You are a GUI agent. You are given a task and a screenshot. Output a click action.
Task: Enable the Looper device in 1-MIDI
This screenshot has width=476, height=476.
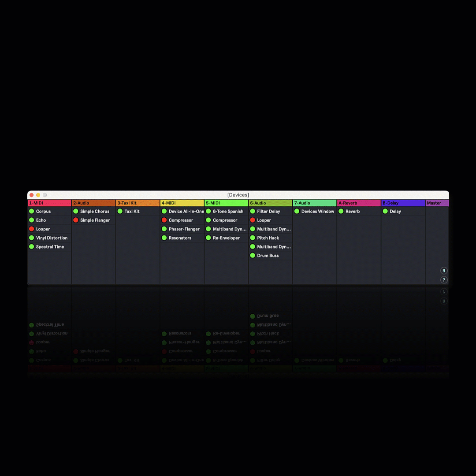point(32,229)
